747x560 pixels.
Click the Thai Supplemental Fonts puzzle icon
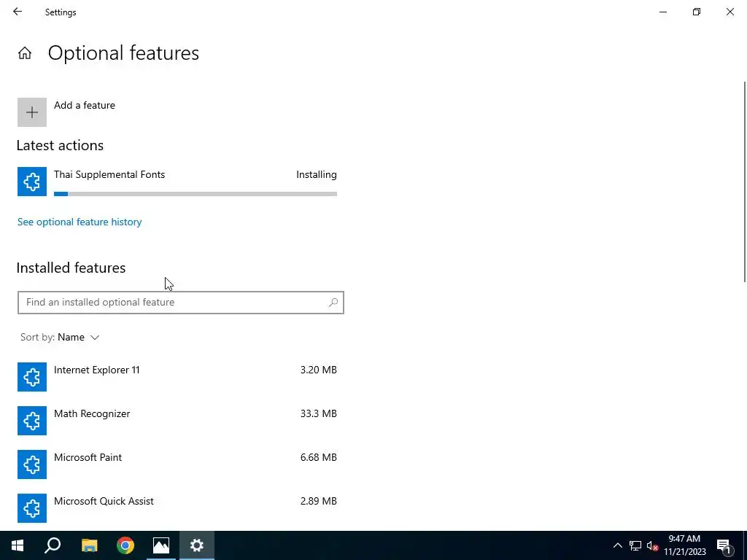(x=32, y=182)
